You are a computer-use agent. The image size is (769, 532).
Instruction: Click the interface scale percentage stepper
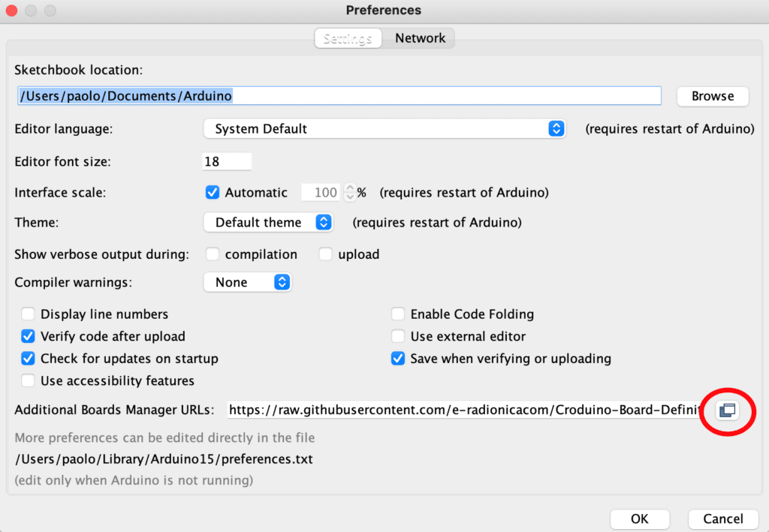point(350,192)
